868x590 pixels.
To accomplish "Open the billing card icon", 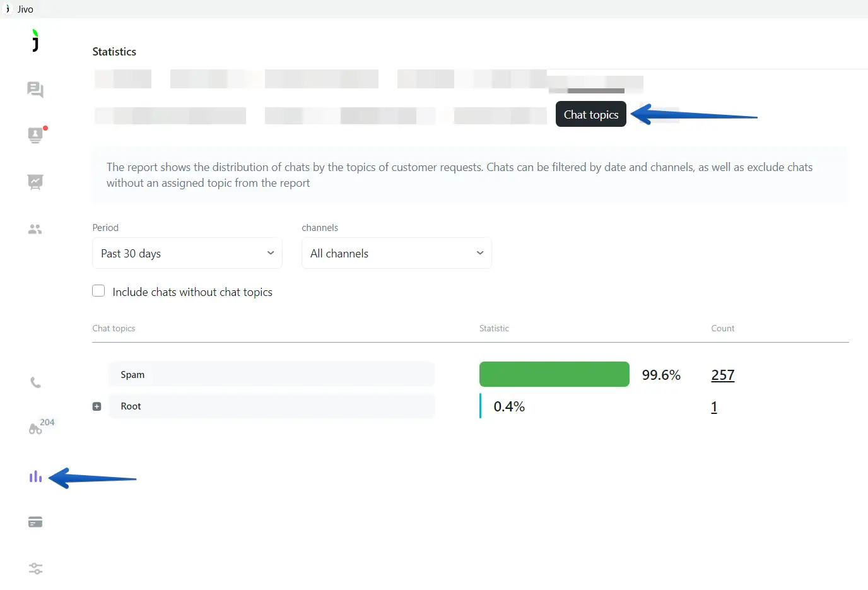I will click(x=35, y=522).
